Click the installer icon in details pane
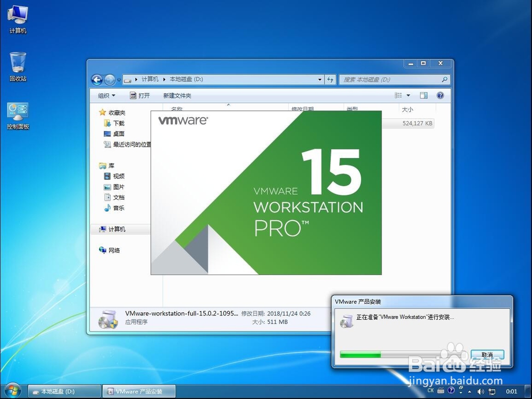 coord(108,319)
